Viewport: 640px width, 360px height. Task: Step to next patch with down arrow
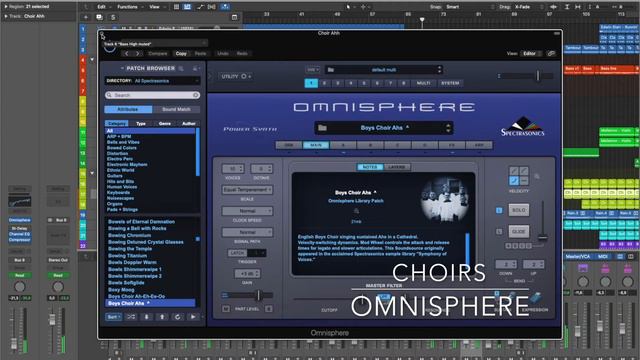point(147,317)
